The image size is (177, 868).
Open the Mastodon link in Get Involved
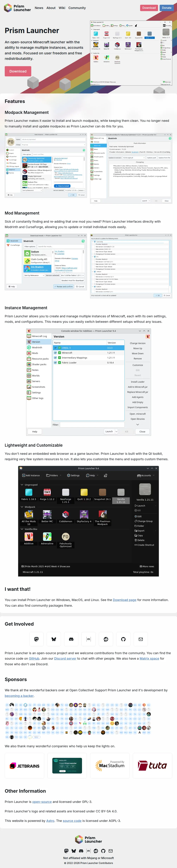(x=36, y=639)
